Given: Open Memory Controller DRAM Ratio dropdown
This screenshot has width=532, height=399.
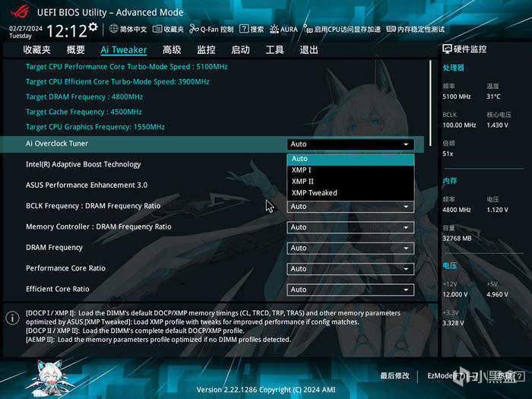Looking at the screenshot, I should pyautogui.click(x=350, y=227).
